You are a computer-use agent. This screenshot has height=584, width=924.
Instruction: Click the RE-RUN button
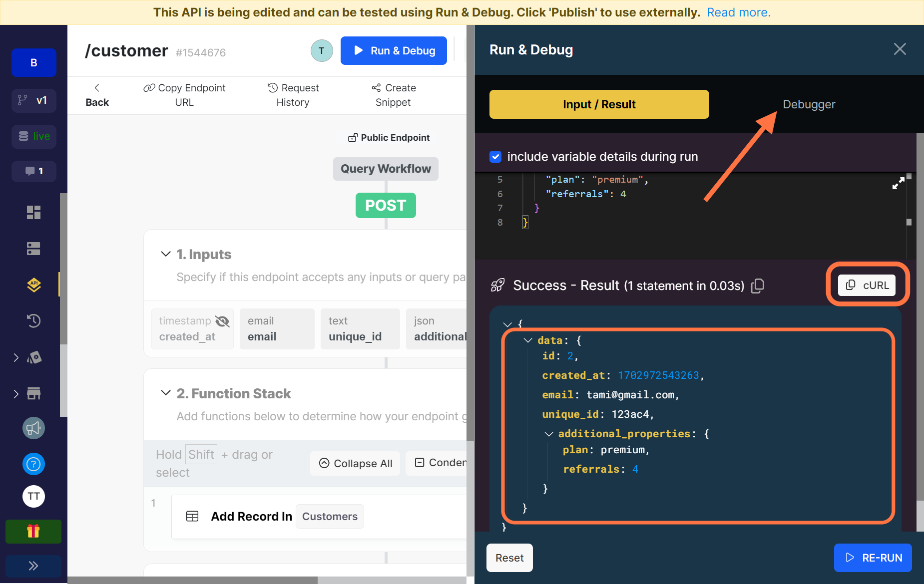click(873, 558)
